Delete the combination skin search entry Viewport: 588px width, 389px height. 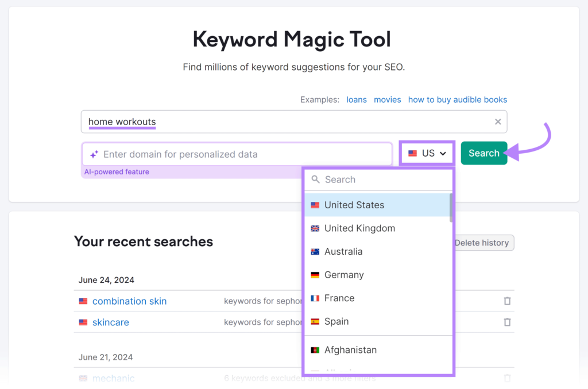507,301
